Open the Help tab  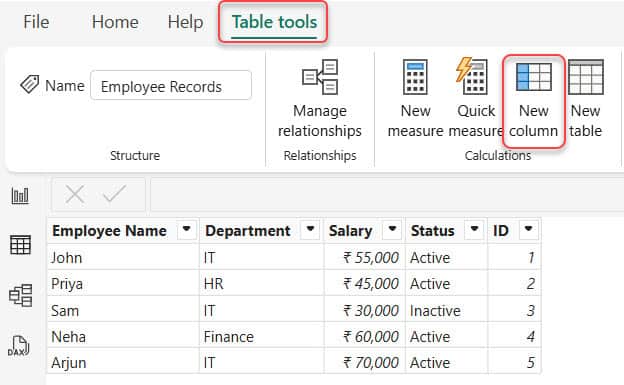pyautogui.click(x=185, y=22)
